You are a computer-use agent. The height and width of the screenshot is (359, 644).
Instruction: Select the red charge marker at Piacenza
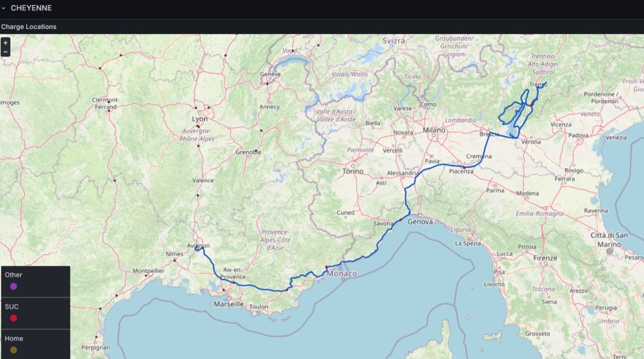[464, 168]
